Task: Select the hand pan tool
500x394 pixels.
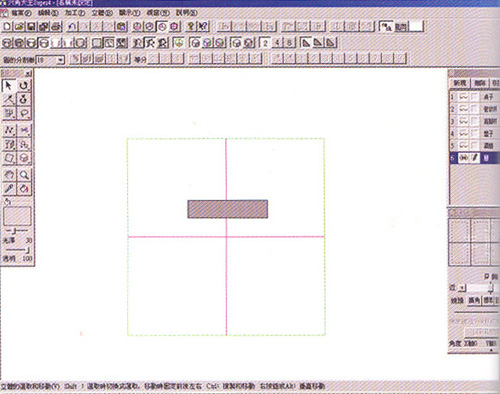Action: (x=9, y=175)
